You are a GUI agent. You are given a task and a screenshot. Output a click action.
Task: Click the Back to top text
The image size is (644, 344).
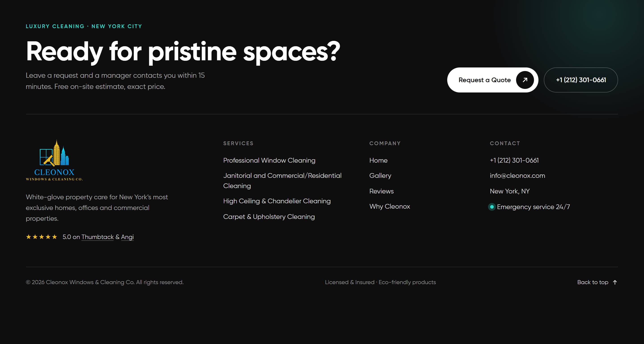pyautogui.click(x=593, y=282)
